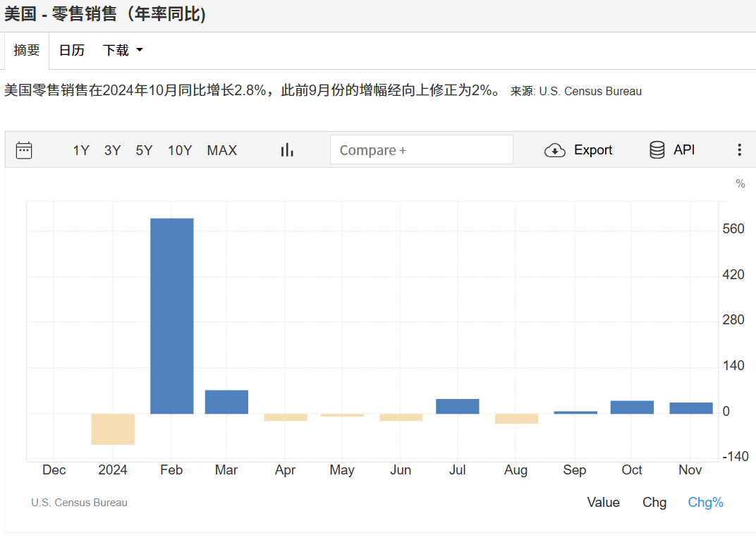Click the arrow next to 下载

(x=139, y=50)
